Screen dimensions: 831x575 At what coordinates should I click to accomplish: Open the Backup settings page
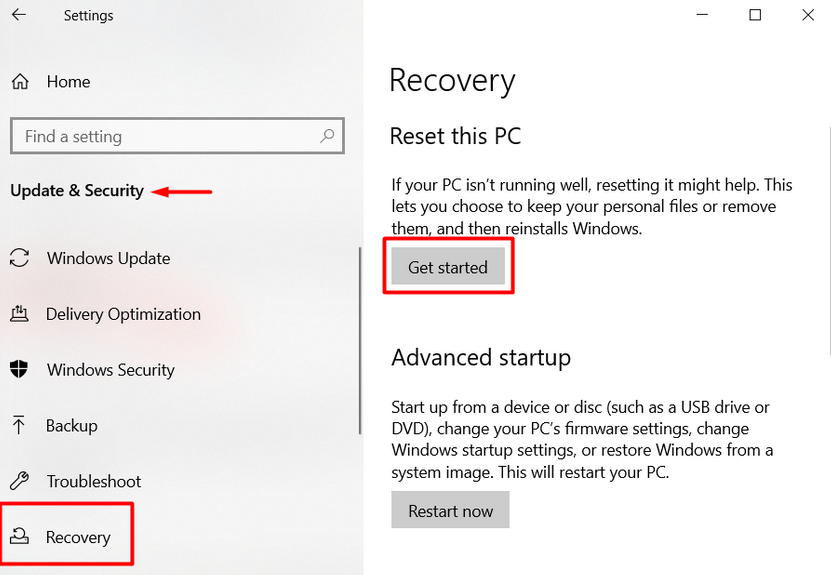click(x=72, y=426)
